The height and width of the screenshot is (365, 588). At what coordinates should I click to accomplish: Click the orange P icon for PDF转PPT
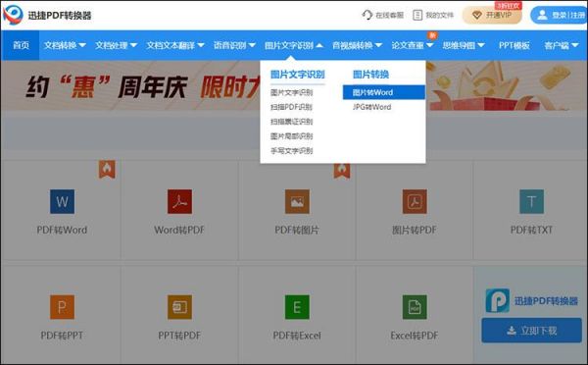(x=62, y=307)
